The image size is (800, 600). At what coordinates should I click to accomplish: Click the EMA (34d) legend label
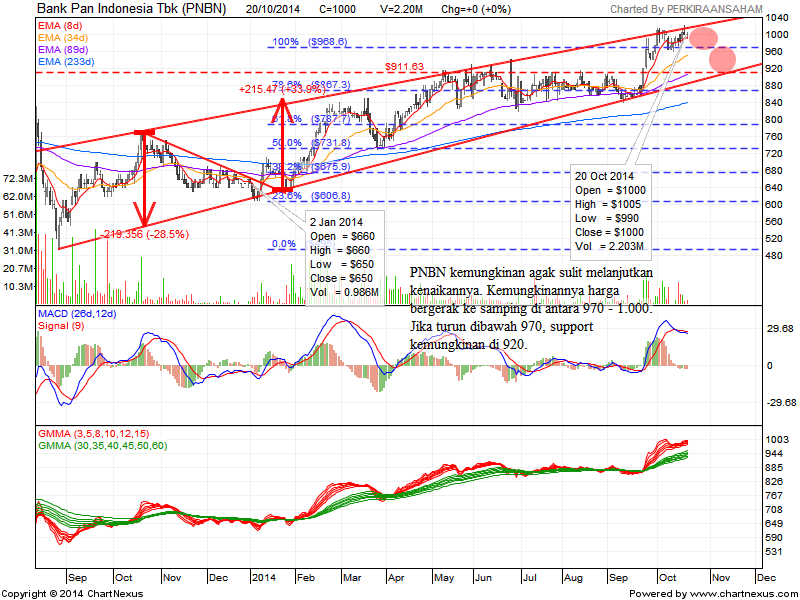click(63, 35)
